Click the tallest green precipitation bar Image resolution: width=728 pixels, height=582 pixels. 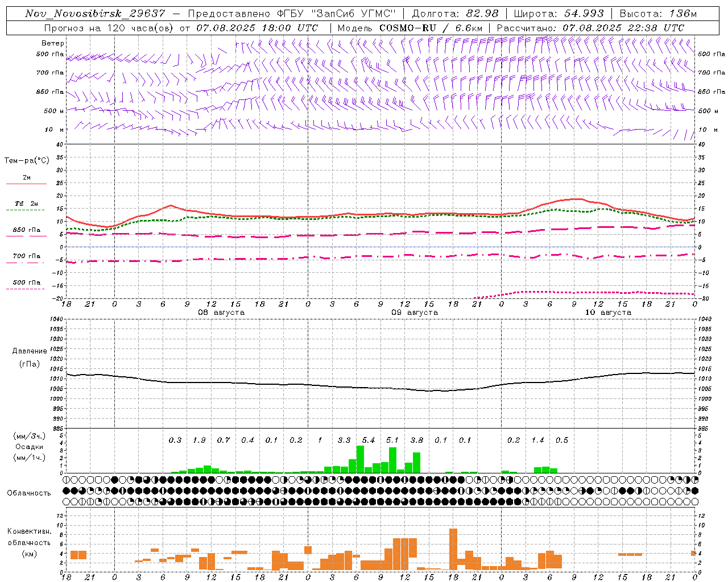360,459
